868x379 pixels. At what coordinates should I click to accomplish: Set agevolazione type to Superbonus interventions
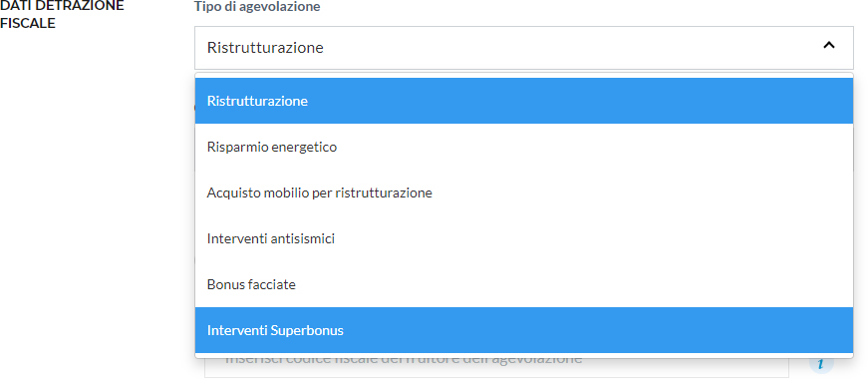(523, 330)
